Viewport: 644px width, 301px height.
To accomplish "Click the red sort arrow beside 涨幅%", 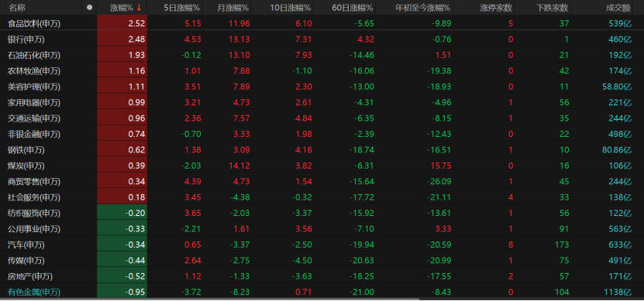I will click(139, 8).
